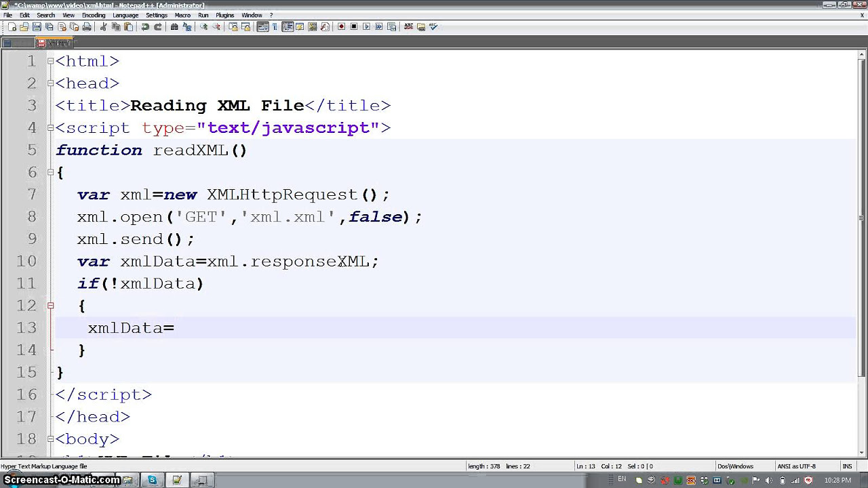Image resolution: width=868 pixels, height=488 pixels.
Task: Switch to the xml.html document tab
Action: coord(56,43)
